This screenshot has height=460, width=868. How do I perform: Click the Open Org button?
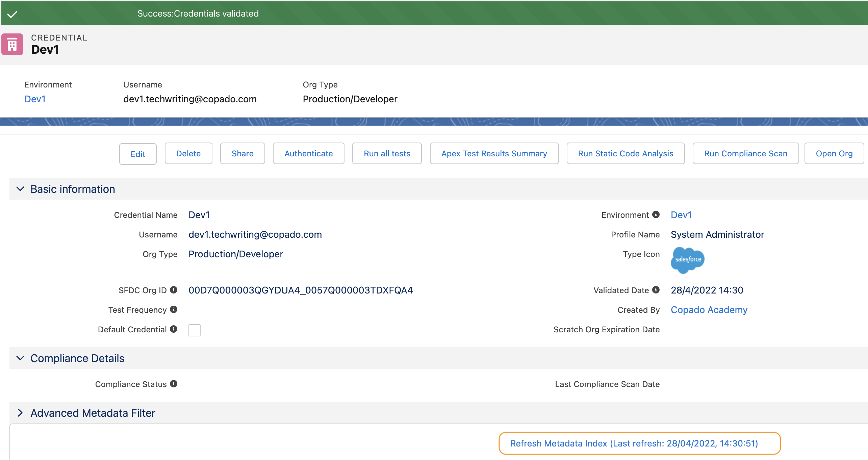tap(834, 154)
